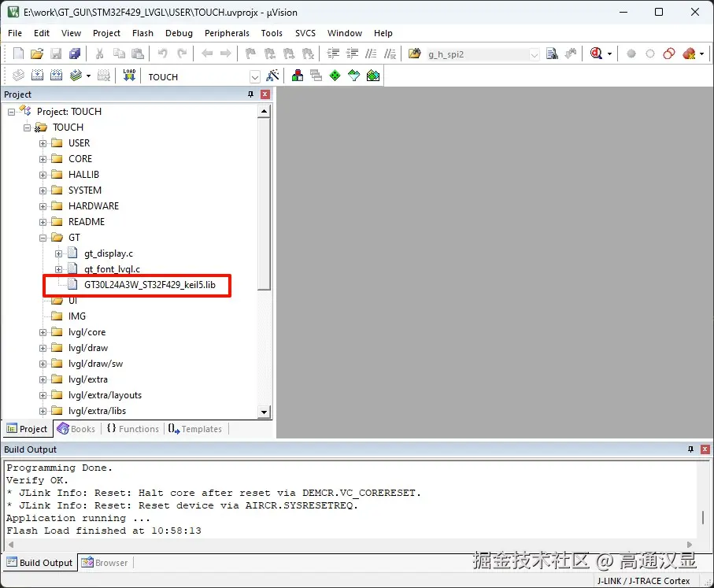Click the Indent selection icon
The height and width of the screenshot is (588, 714).
(333, 54)
